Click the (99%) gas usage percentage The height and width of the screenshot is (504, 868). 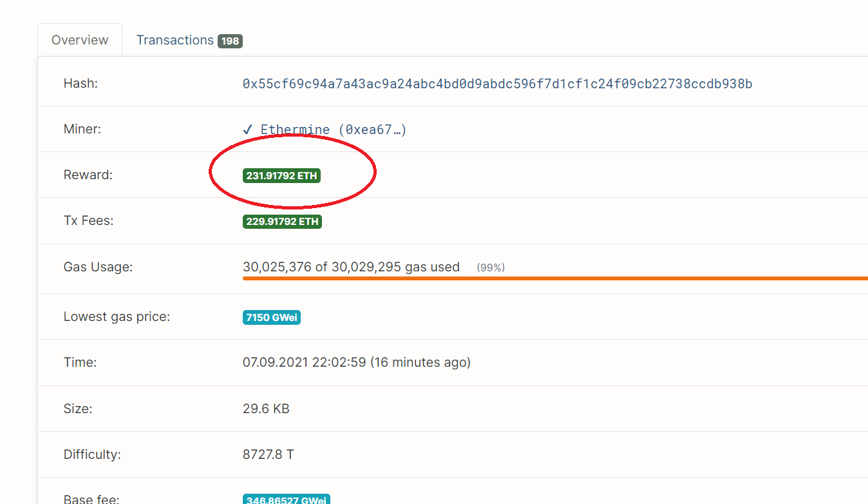click(x=491, y=267)
